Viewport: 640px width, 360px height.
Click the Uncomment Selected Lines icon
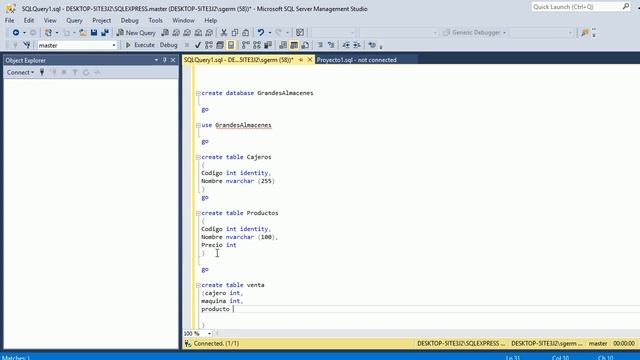[331, 45]
